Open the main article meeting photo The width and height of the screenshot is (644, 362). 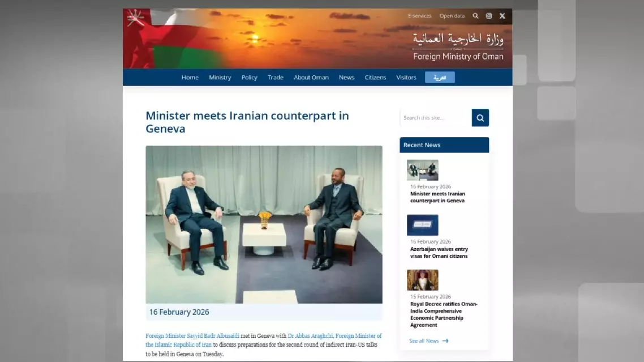tap(264, 224)
